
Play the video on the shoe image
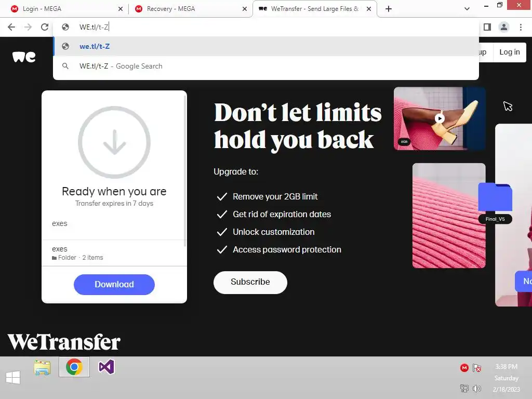tap(440, 118)
